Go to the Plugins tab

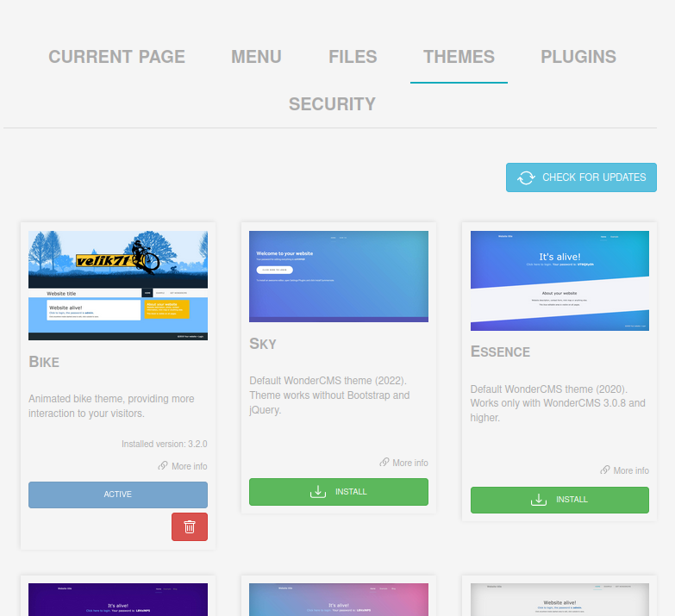(578, 57)
